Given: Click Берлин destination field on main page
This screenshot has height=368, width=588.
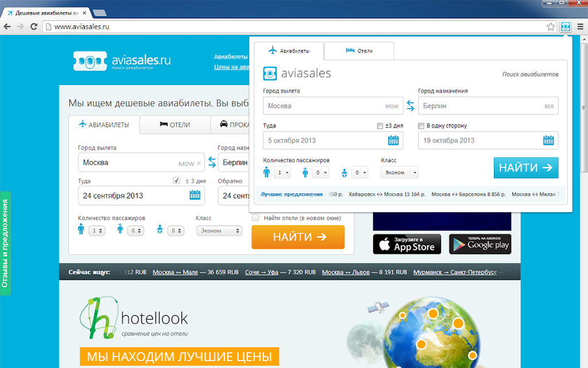Looking at the screenshot, I should click(x=234, y=163).
